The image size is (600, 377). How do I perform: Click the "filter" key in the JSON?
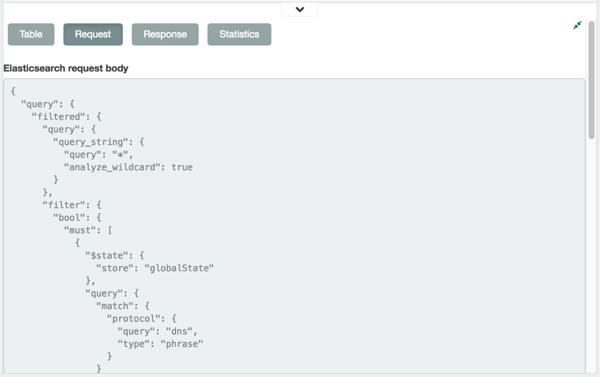click(x=64, y=205)
